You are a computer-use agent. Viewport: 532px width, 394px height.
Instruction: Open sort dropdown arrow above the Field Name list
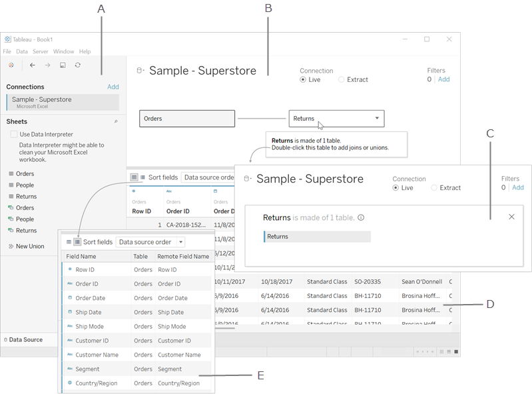pos(180,242)
